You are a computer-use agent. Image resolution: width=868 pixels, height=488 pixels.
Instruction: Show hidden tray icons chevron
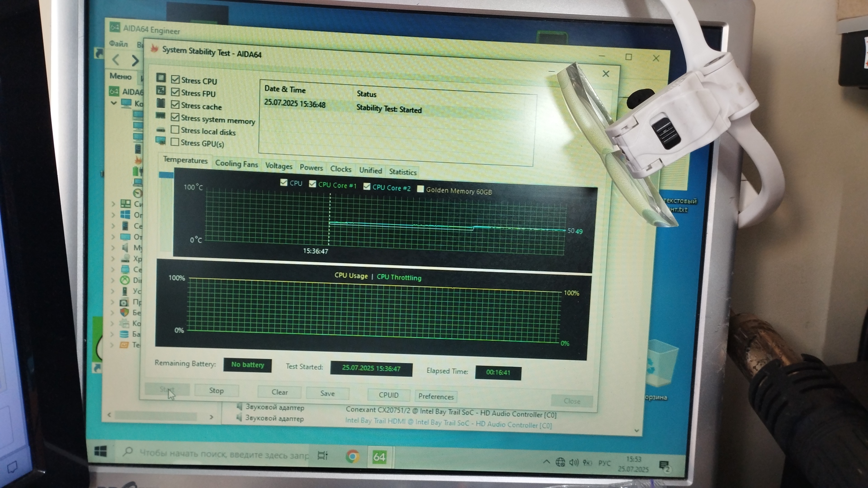(546, 461)
